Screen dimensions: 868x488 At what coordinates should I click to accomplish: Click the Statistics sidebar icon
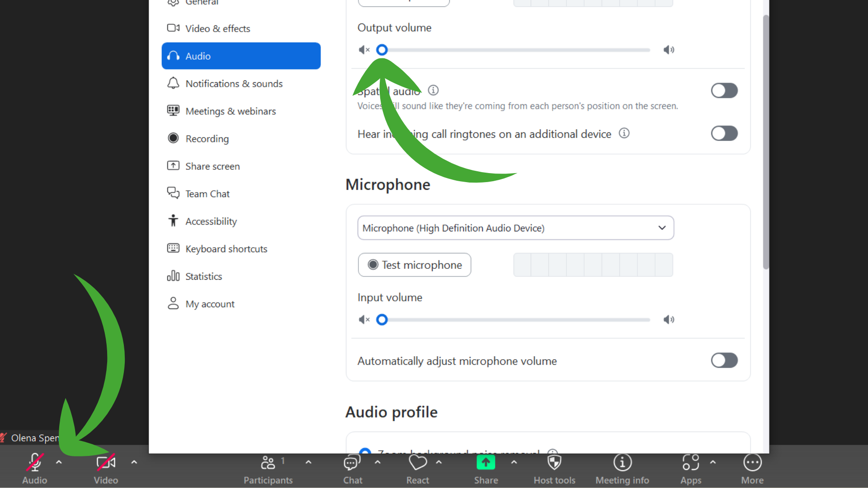coord(173,276)
